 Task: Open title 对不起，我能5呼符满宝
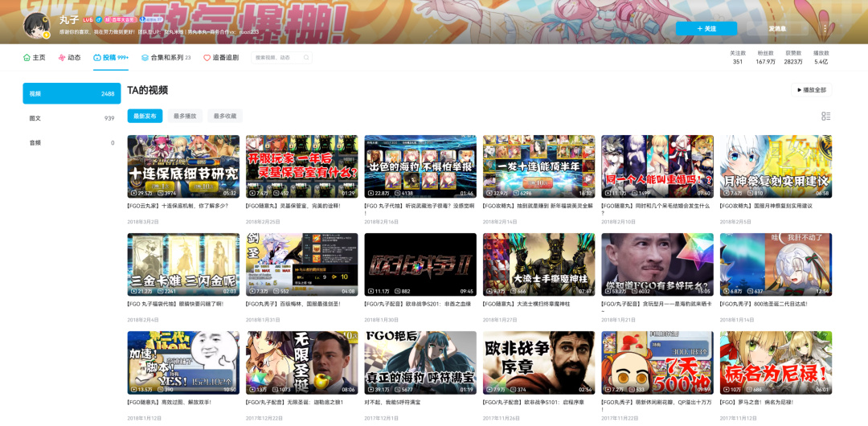coord(392,402)
